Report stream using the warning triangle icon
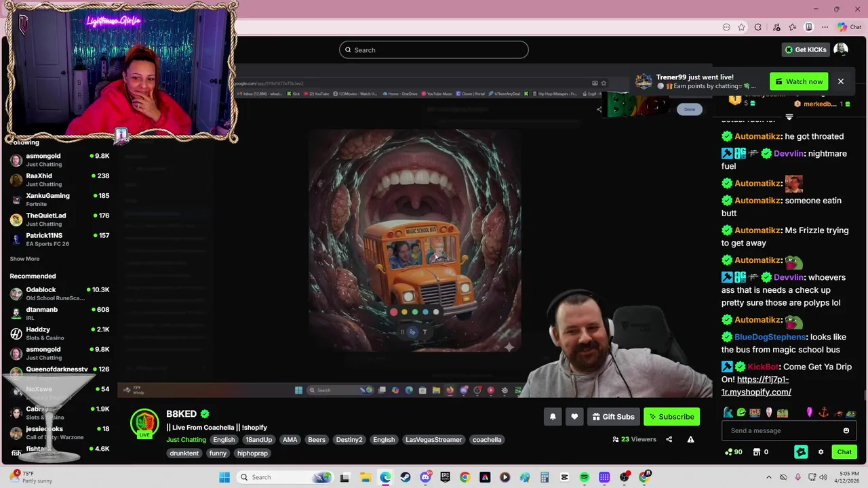Image resolution: width=868 pixels, height=488 pixels. 690,439
